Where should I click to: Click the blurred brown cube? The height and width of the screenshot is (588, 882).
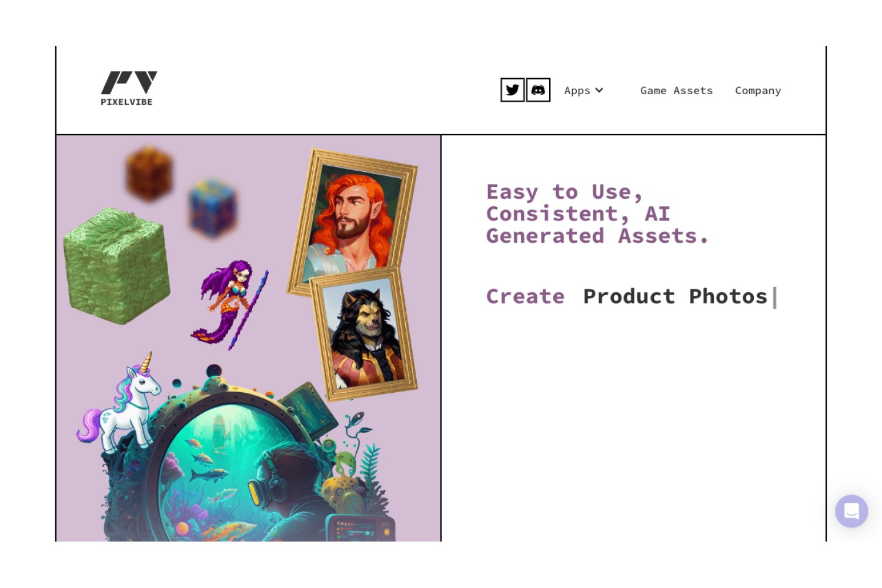[x=149, y=173]
